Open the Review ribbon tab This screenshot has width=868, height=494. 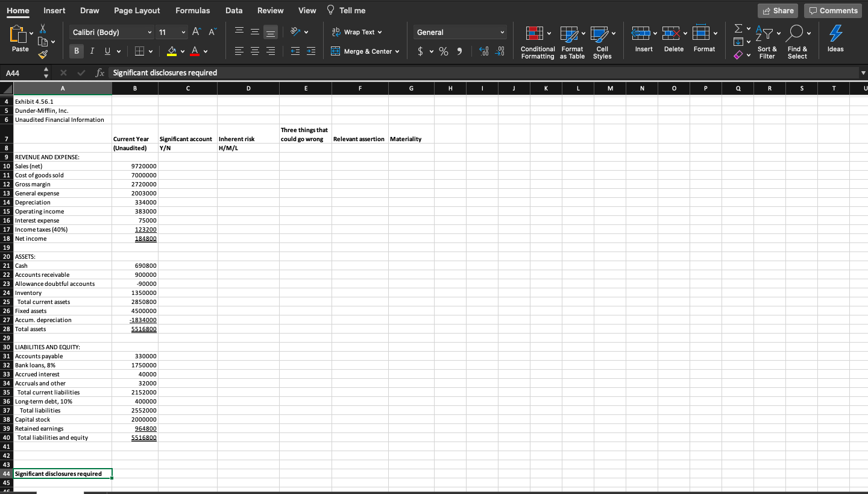click(270, 10)
